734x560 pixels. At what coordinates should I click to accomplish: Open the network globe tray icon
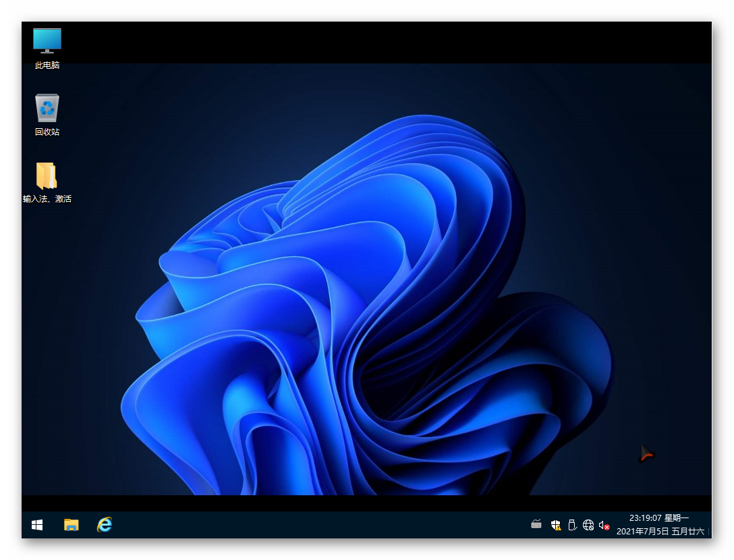[x=588, y=525]
